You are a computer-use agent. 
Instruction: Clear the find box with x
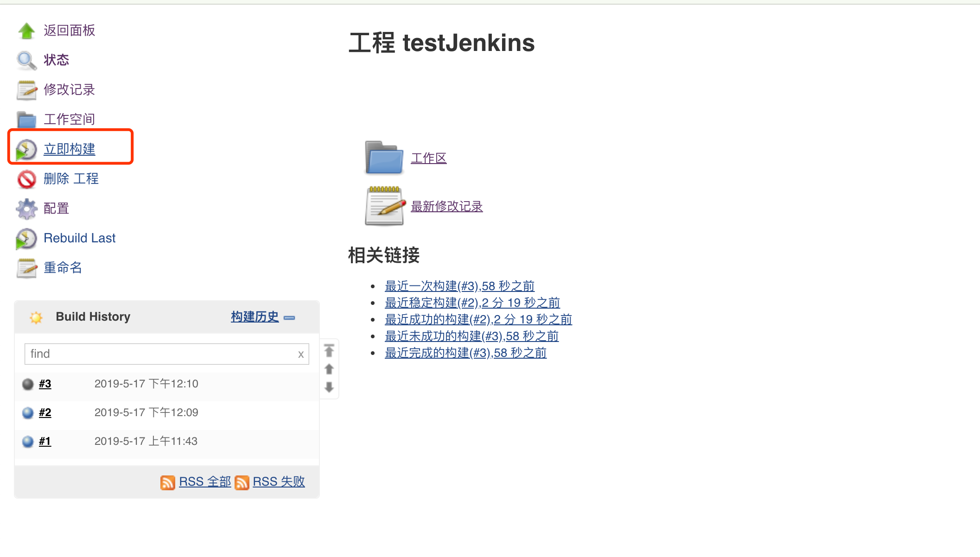pos(301,354)
